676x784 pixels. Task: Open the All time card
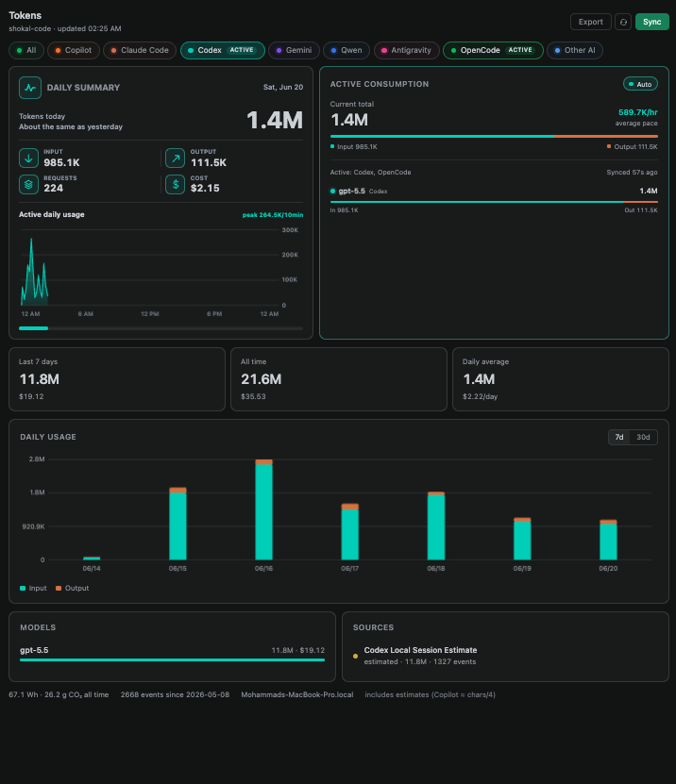pyautogui.click(x=339, y=379)
